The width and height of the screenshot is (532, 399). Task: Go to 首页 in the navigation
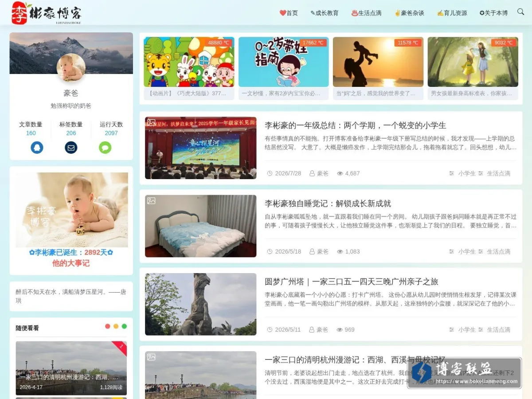point(289,13)
